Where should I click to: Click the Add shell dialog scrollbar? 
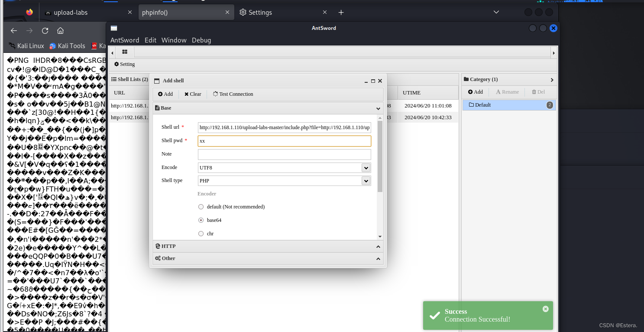pyautogui.click(x=380, y=156)
